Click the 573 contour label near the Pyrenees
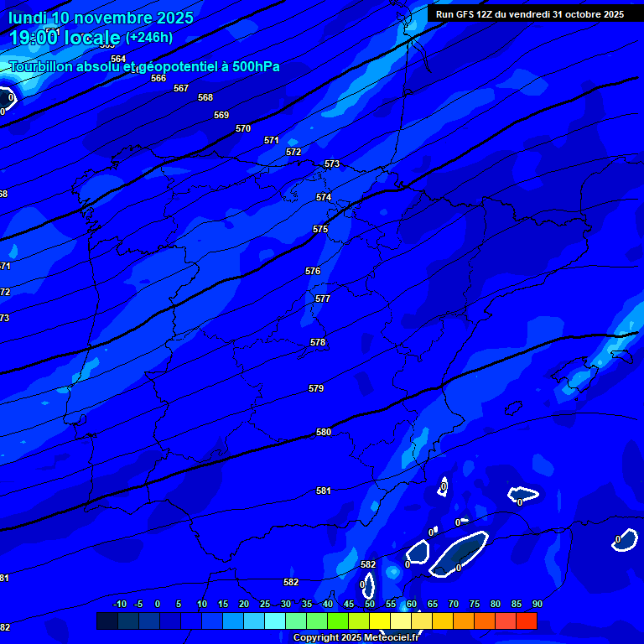The height and width of the screenshot is (644, 644). tap(332, 164)
